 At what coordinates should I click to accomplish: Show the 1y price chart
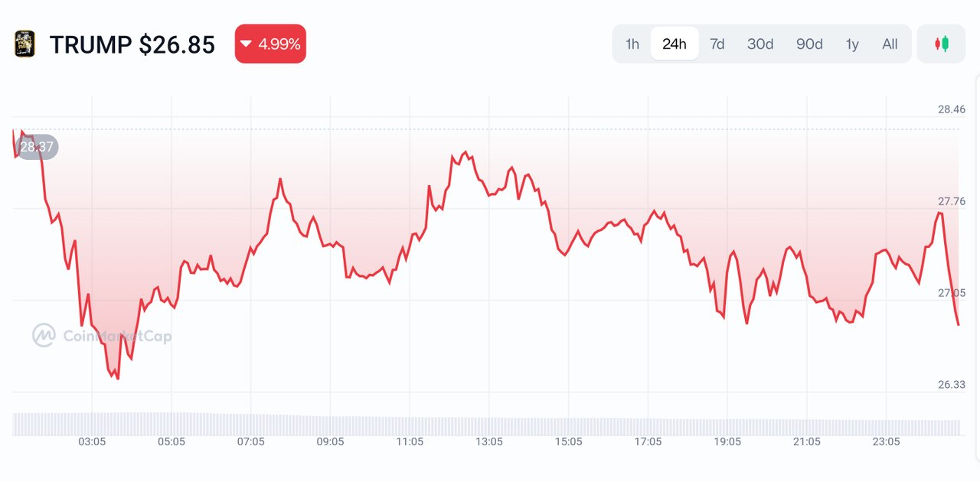tap(852, 44)
